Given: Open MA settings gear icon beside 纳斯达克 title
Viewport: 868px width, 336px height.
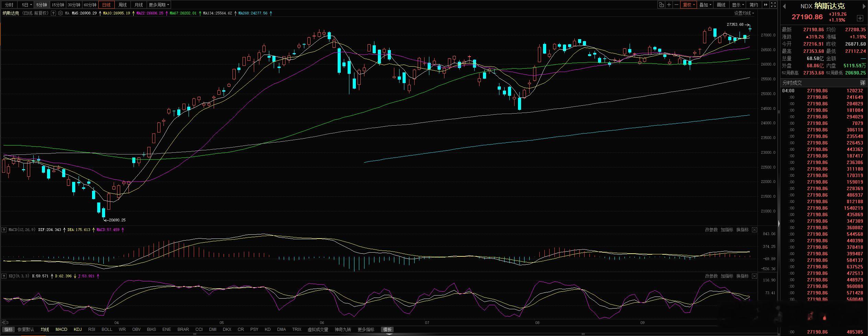Looking at the screenshot, I should click(x=60, y=13).
